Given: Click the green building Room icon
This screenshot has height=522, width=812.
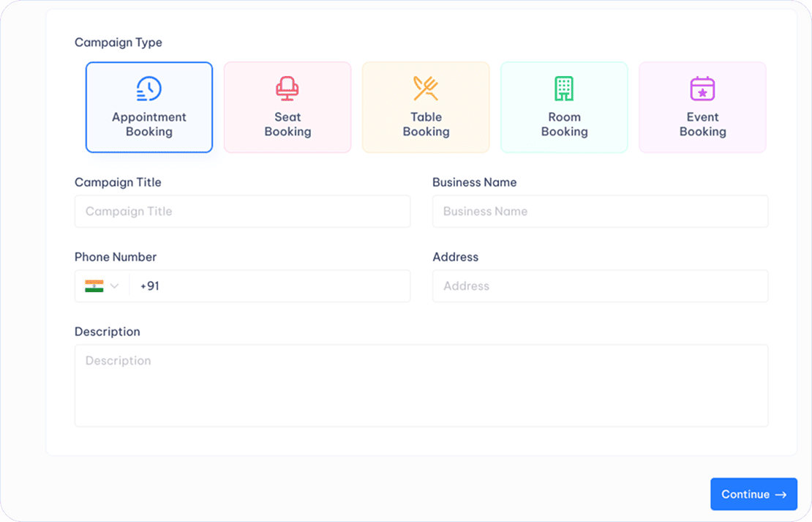Looking at the screenshot, I should [x=564, y=89].
